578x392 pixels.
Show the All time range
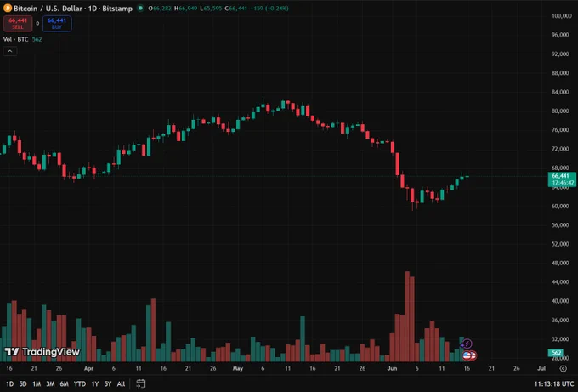pyautogui.click(x=121, y=383)
